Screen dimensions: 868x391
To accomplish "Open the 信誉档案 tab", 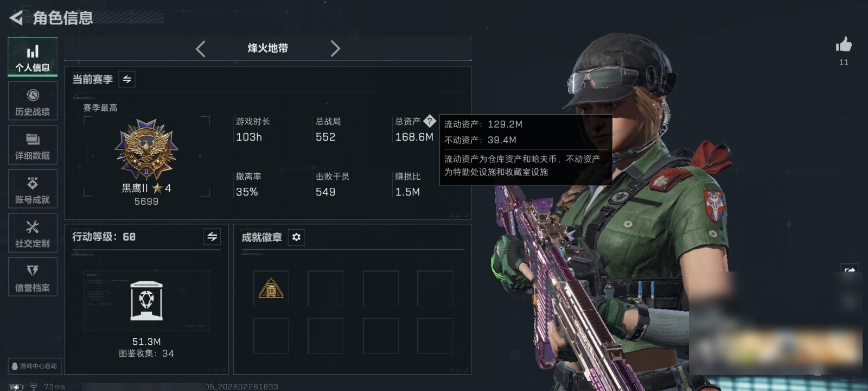I will [33, 277].
